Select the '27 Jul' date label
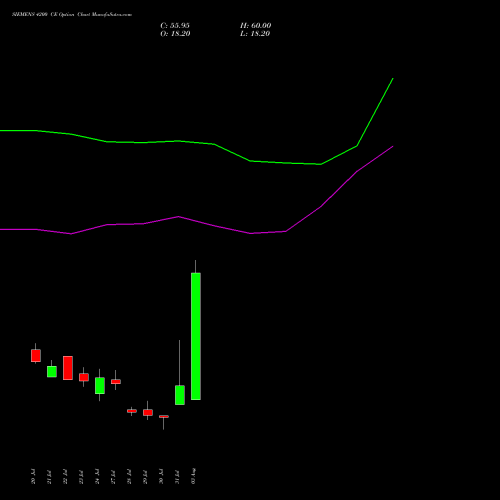This screenshot has width=500, height=500. 113,477
